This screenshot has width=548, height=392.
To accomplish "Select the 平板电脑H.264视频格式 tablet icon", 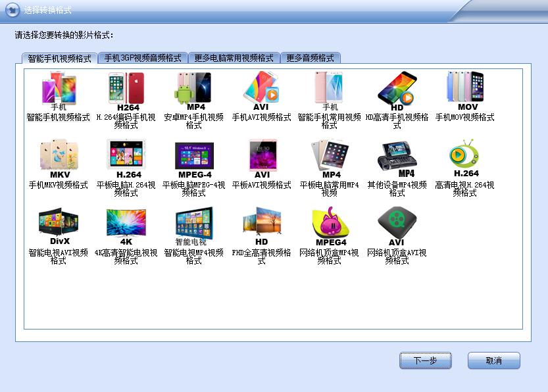I will pyautogui.click(x=126, y=159).
